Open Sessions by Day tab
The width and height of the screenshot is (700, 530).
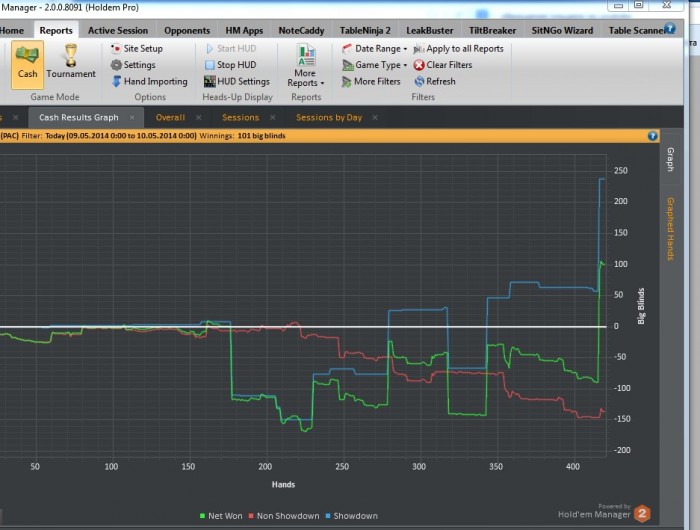coord(329,117)
